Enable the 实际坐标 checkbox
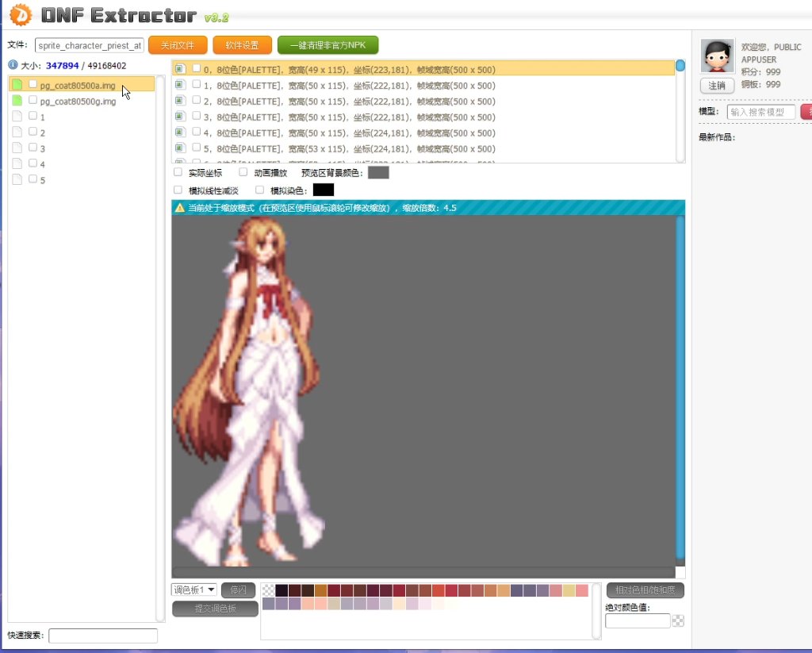Image resolution: width=812 pixels, height=653 pixels. (178, 172)
